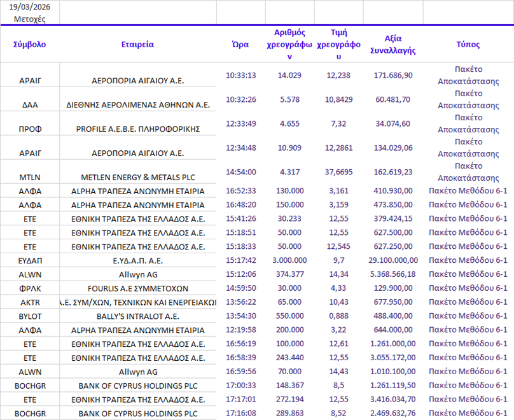The image size is (514, 420).
Task: Click the value cell 34.074,60
Action: click(x=393, y=123)
